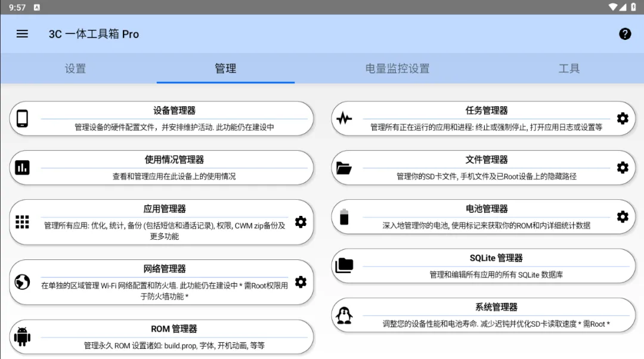Tap the Wi-Fi status bar icon
The height and width of the screenshot is (359, 644).
point(612,7)
